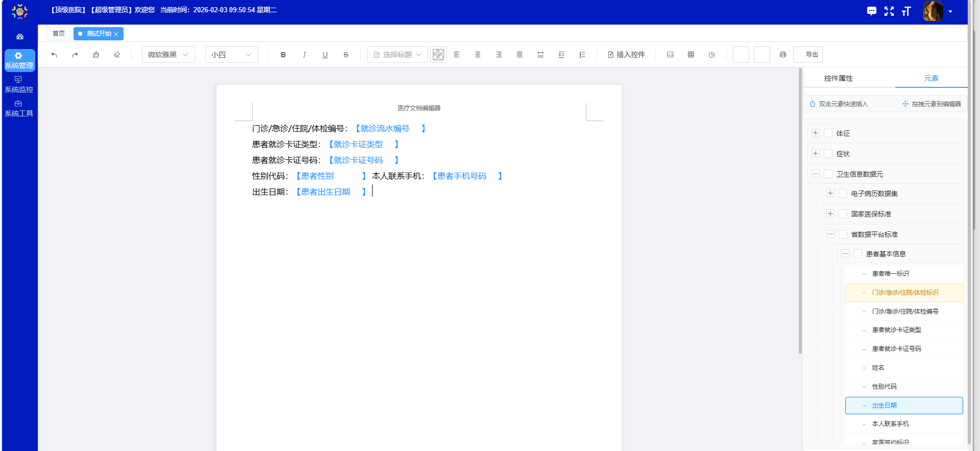Open the 小四 font size dropdown
This screenshot has width=980, height=451.
pos(232,55)
